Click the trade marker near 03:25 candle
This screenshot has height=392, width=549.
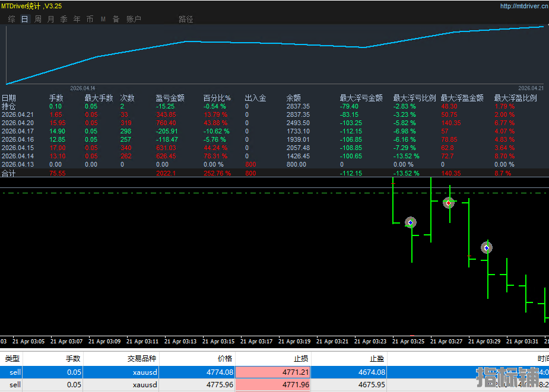(410, 223)
